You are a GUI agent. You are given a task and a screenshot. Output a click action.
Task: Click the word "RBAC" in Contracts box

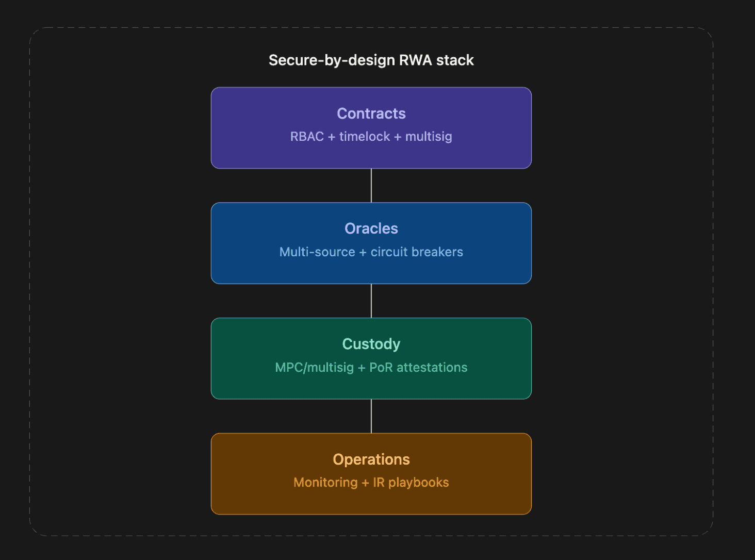[x=307, y=137]
